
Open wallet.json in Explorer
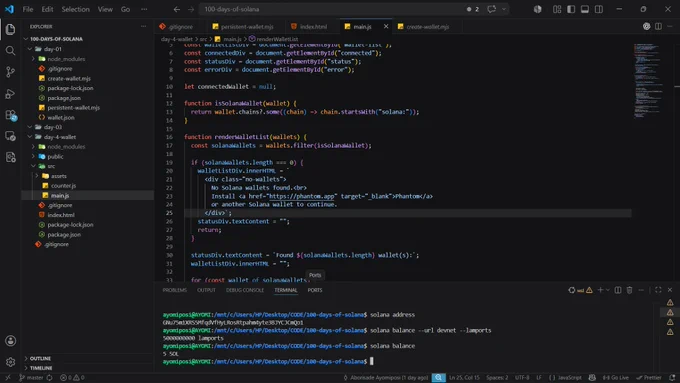[61, 118]
